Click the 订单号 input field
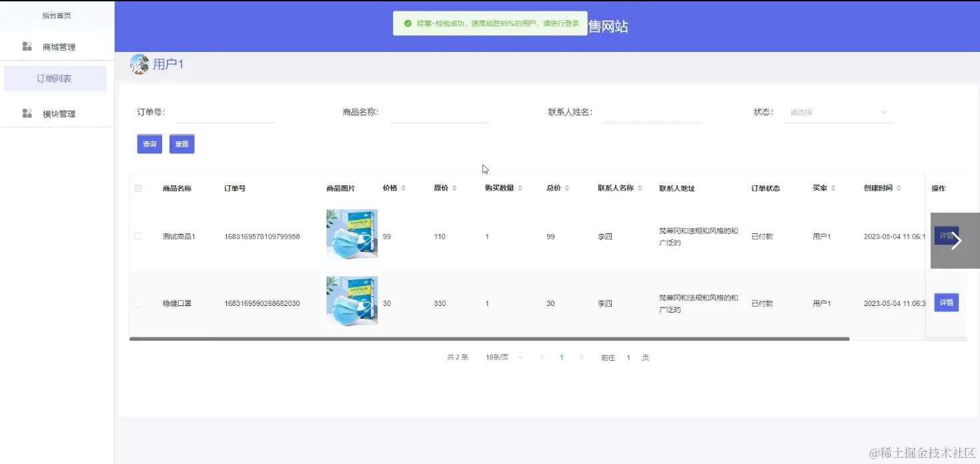The height and width of the screenshot is (464, 980). click(x=225, y=112)
